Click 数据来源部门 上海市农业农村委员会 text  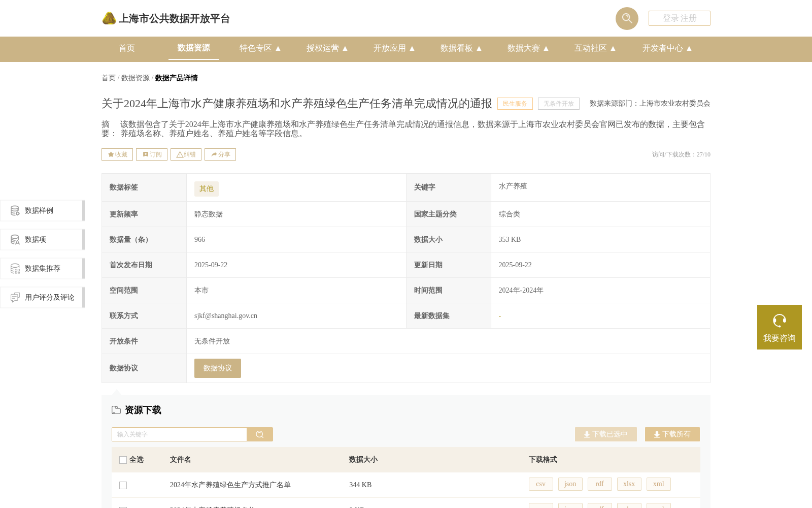tap(650, 104)
